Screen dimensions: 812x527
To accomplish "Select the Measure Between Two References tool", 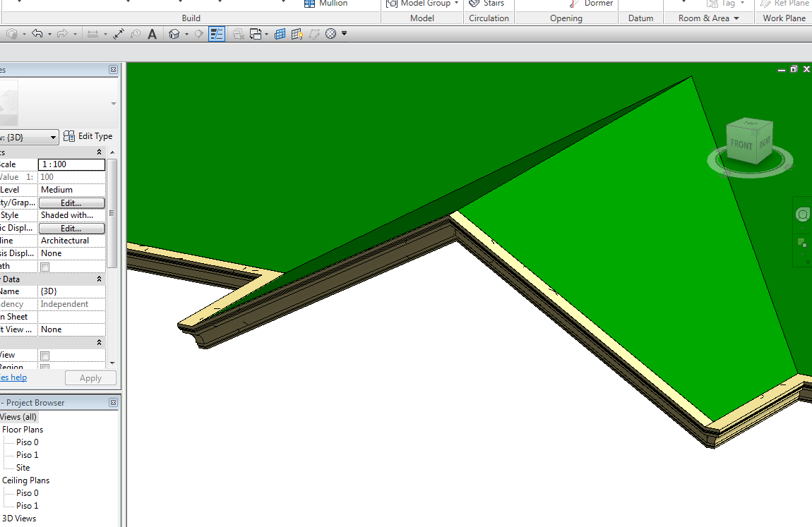I will 119,34.
